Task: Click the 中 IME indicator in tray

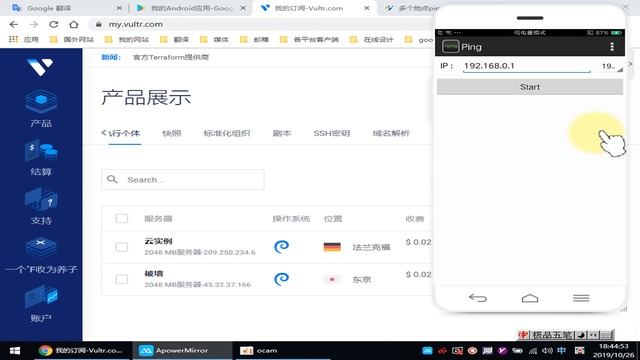Action: (x=562, y=351)
